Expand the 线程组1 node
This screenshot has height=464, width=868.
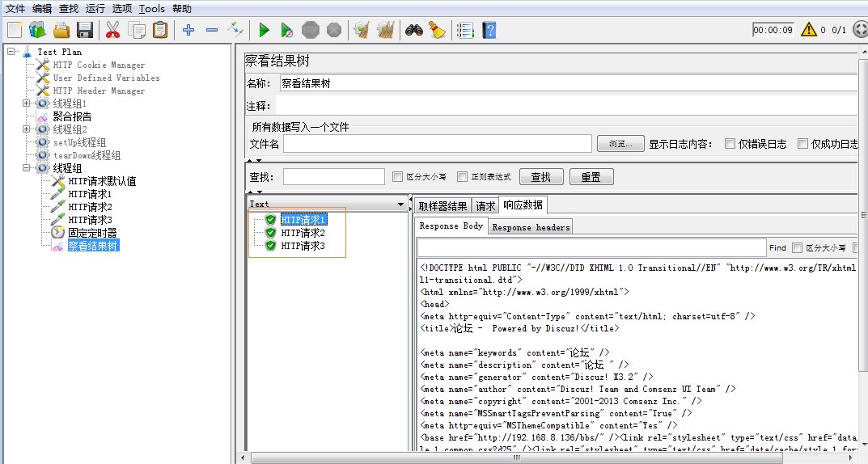[x=26, y=103]
